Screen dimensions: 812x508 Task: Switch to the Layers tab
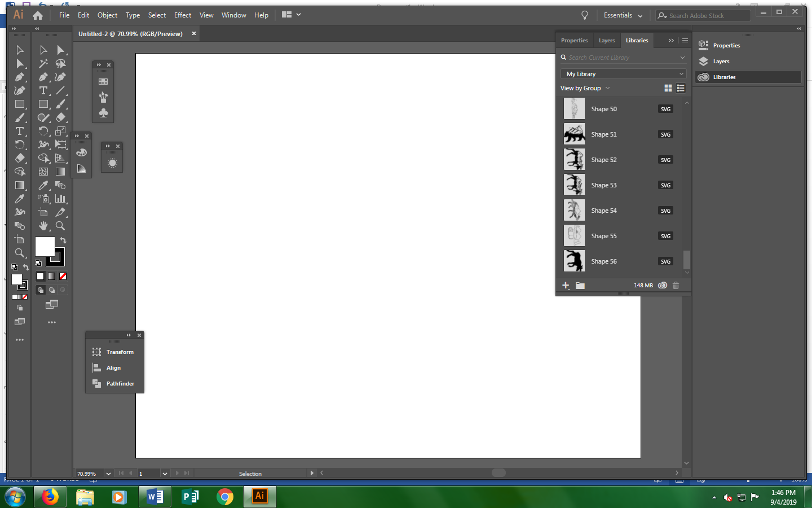607,41
